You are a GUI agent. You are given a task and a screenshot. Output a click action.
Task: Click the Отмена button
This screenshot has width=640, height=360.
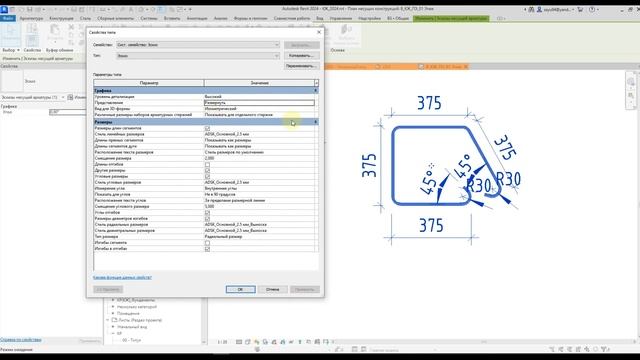coord(272,289)
